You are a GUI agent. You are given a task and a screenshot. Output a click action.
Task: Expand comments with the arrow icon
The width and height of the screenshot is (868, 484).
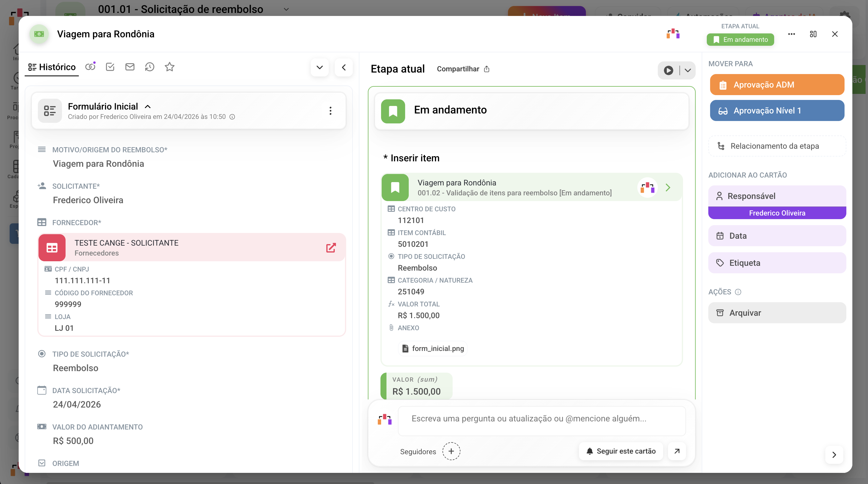(677, 451)
